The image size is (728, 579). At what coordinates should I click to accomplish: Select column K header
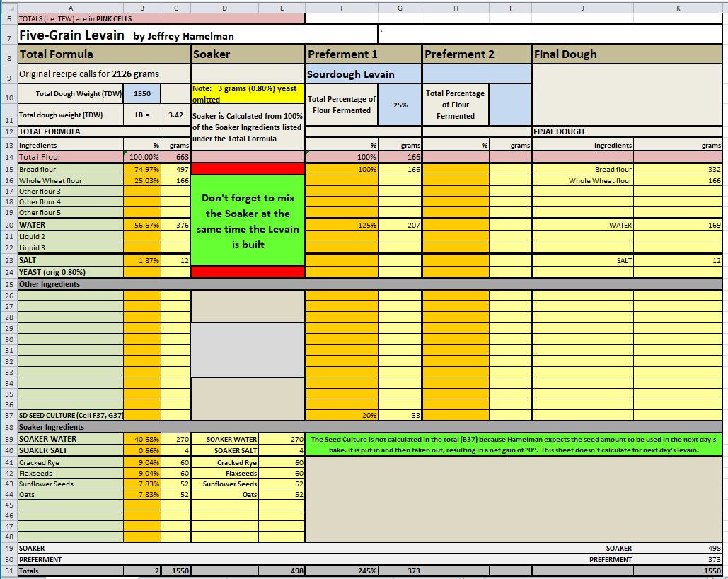coord(679,7)
